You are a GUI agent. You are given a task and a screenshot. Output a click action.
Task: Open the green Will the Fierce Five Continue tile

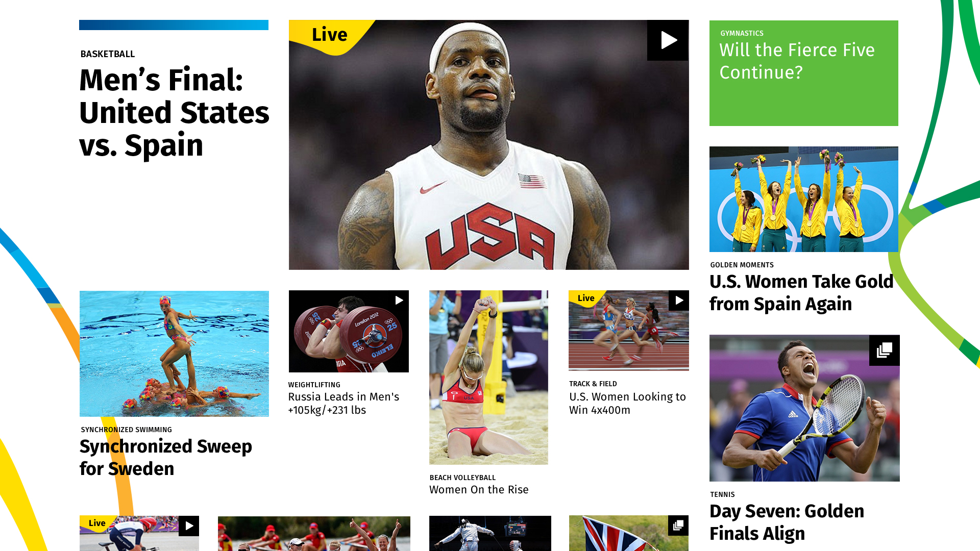[x=804, y=73]
